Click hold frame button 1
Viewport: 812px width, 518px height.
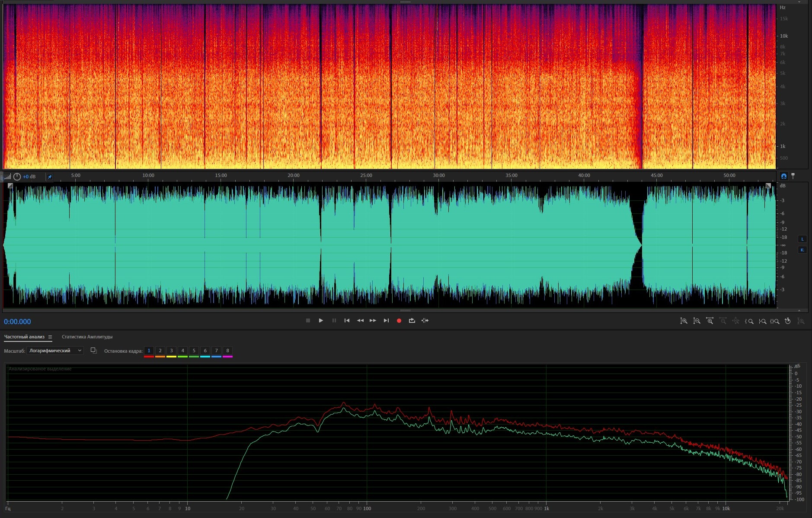149,351
